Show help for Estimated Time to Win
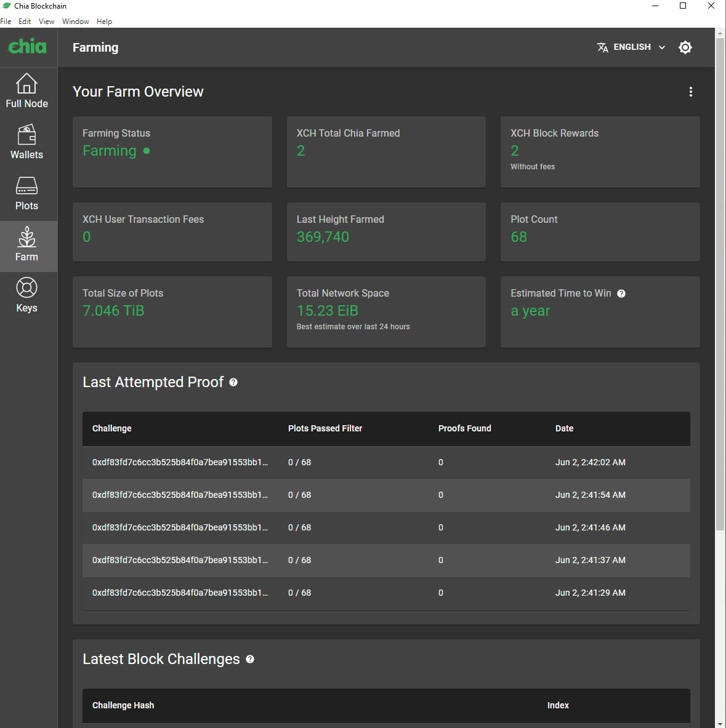726x728 pixels. pyautogui.click(x=621, y=294)
